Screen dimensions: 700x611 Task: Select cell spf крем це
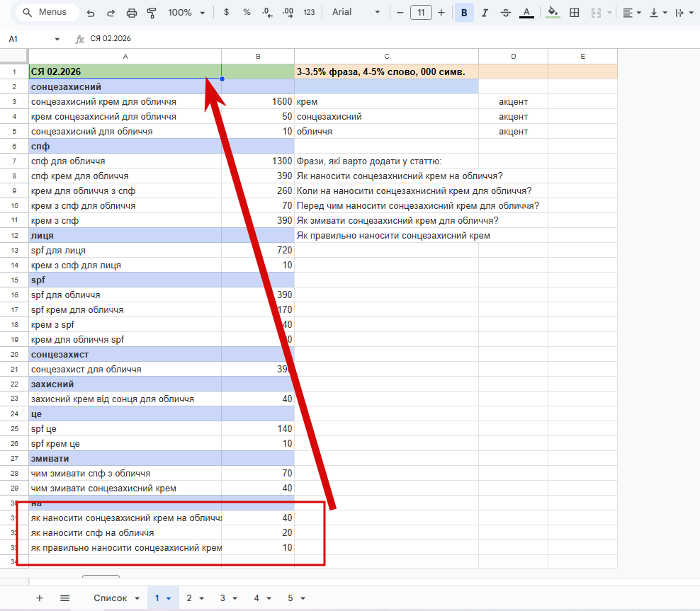125,444
